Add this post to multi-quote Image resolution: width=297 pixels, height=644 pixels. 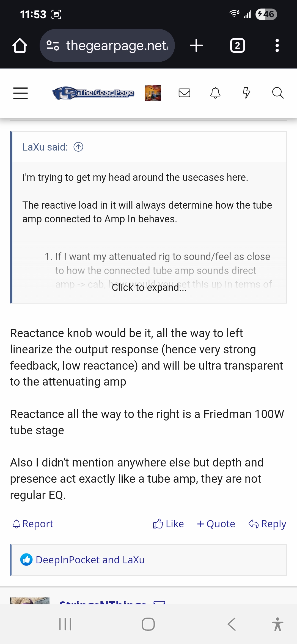(216, 524)
